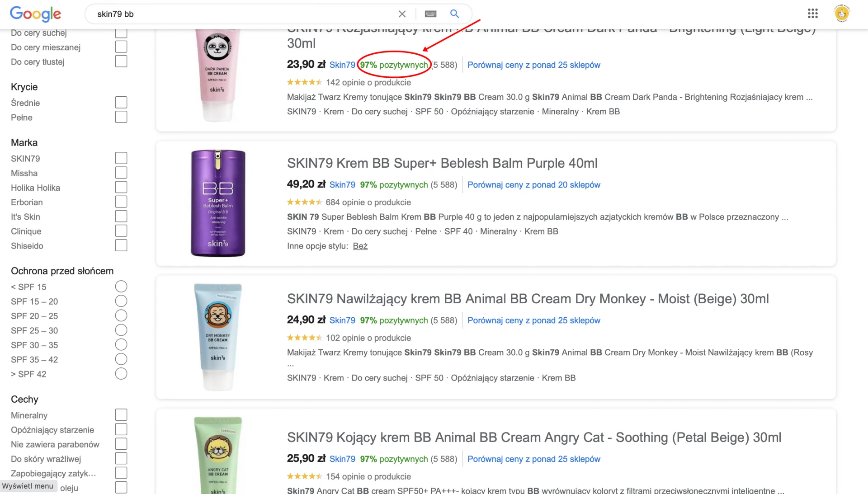Tick the Do cery mieszanej checkbox
Screen dimensions: 868x494
pos(121,47)
